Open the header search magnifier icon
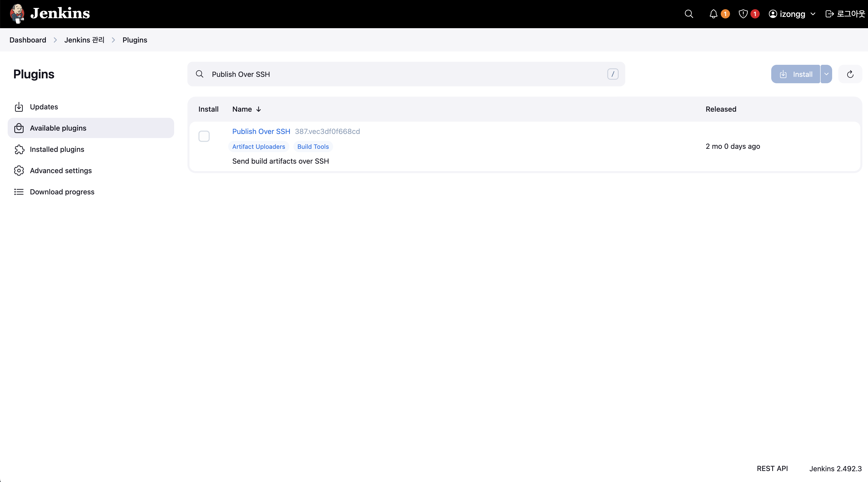The image size is (868, 482). pos(689,14)
